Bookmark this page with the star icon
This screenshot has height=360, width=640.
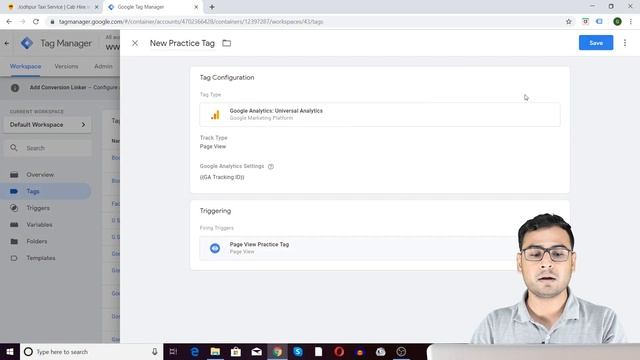(569, 22)
